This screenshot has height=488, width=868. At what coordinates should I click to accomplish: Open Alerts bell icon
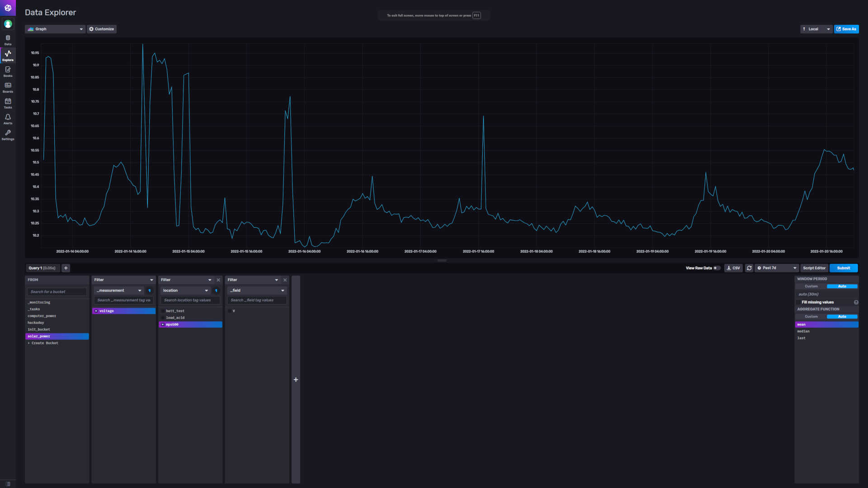[x=8, y=119]
